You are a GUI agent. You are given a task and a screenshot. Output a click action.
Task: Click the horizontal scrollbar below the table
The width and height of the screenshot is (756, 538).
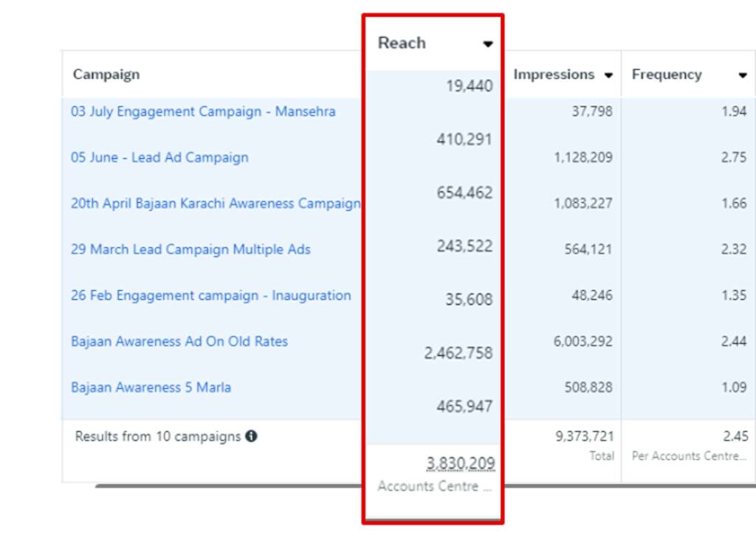pos(295,486)
